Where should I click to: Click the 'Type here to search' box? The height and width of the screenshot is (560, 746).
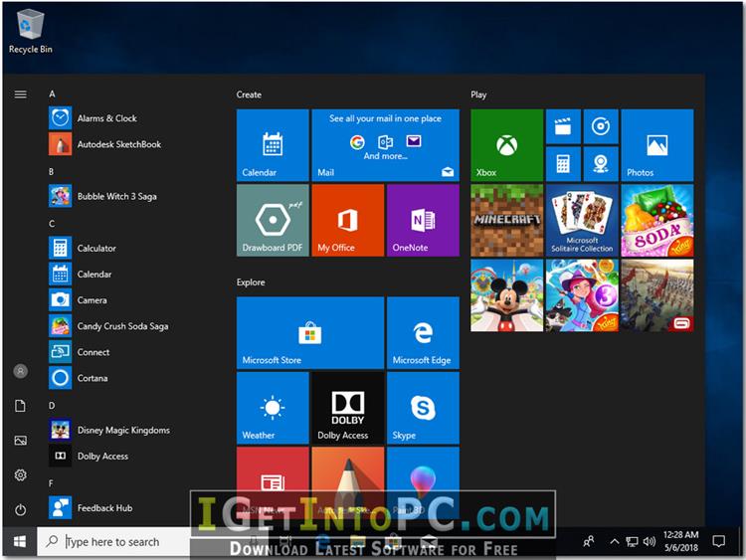(114, 541)
